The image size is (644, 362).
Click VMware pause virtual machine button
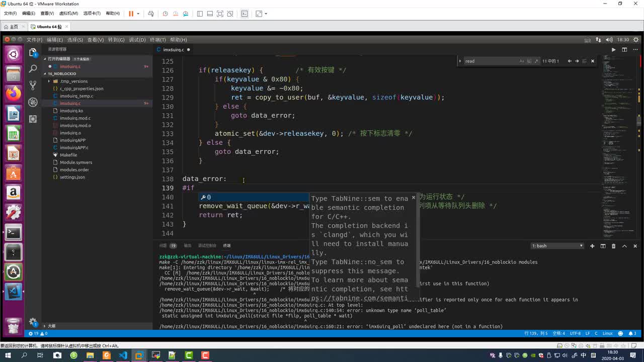(131, 14)
